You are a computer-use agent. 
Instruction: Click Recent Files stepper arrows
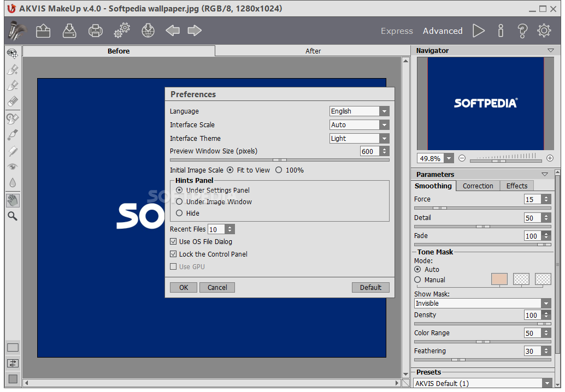(x=230, y=229)
